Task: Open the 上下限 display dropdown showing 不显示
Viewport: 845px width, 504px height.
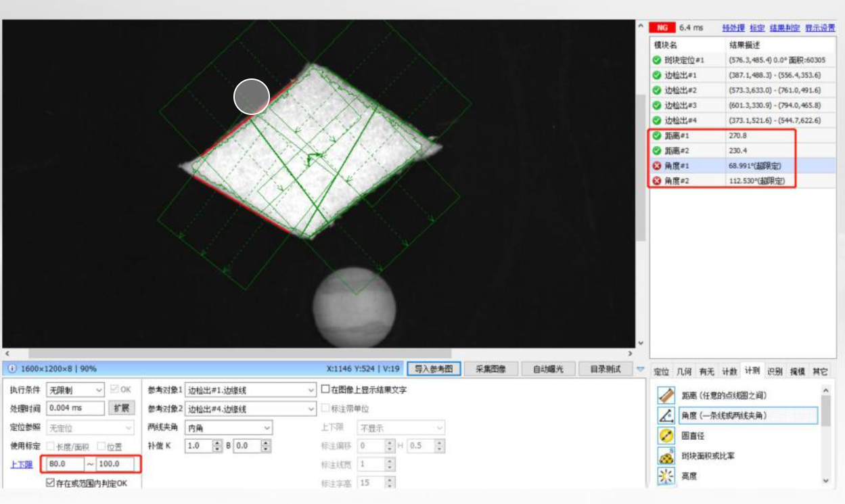Action: 401,428
